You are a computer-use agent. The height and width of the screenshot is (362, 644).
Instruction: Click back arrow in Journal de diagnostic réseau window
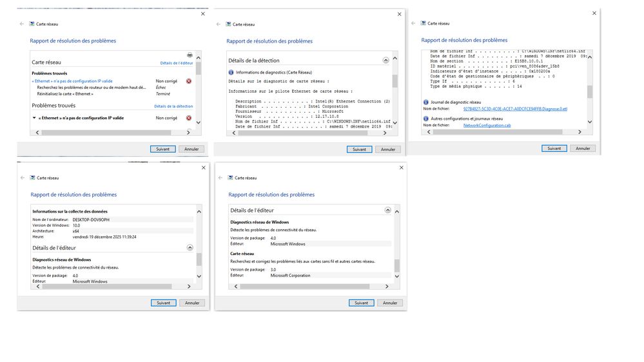413,23
